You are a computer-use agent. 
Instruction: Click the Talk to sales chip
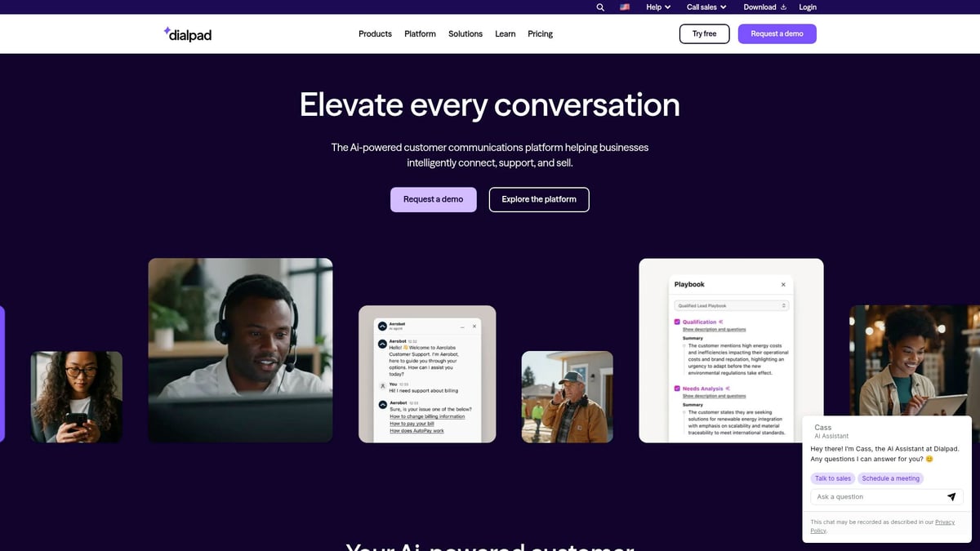832,478
